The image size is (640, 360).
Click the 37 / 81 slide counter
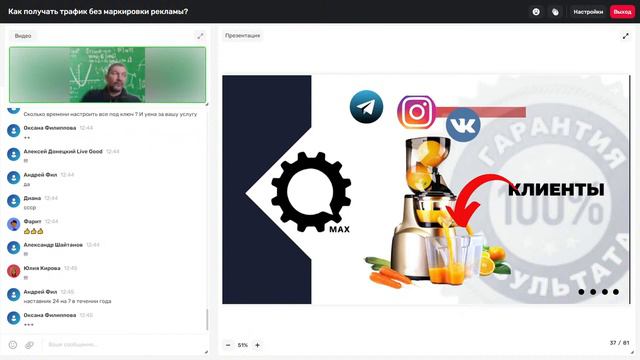tap(619, 343)
